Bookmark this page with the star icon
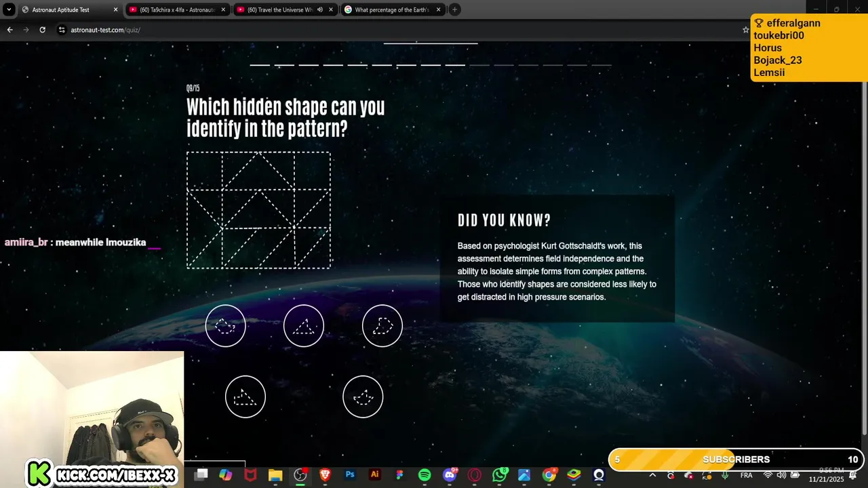 point(745,30)
